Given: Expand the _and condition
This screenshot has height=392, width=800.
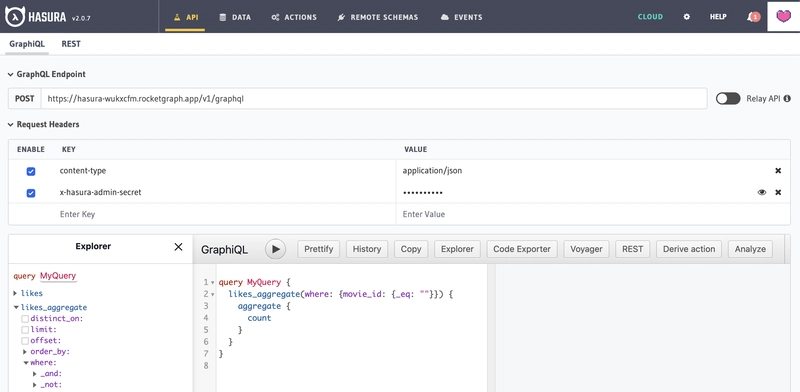Looking at the screenshot, I should pyautogui.click(x=35, y=374).
